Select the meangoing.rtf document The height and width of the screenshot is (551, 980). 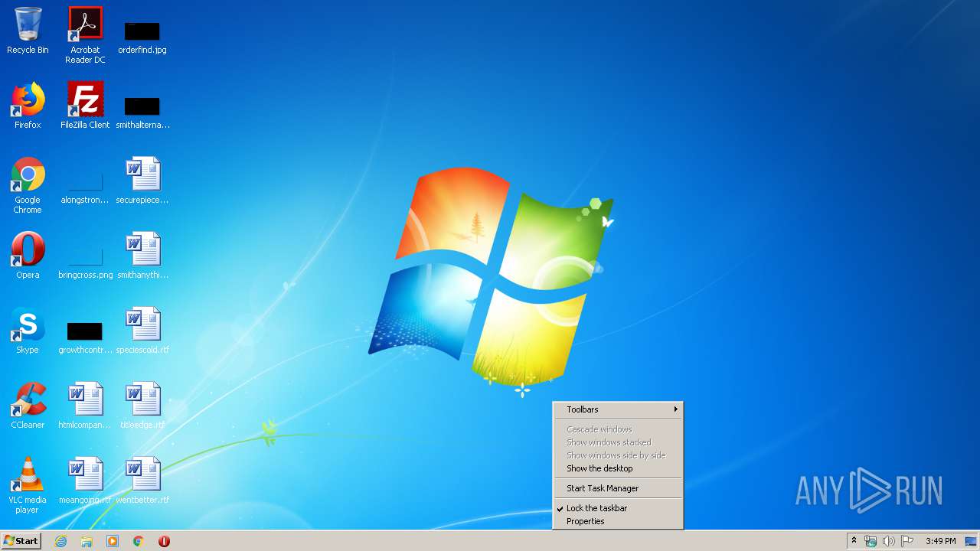(x=85, y=481)
